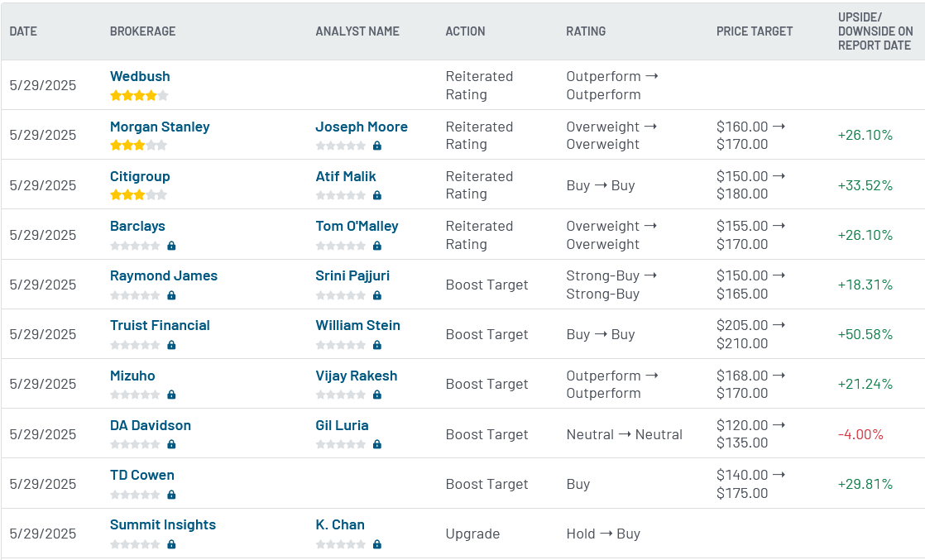Click the lock icon beside Gil Luria's stars
This screenshot has width=925, height=560.
(377, 444)
